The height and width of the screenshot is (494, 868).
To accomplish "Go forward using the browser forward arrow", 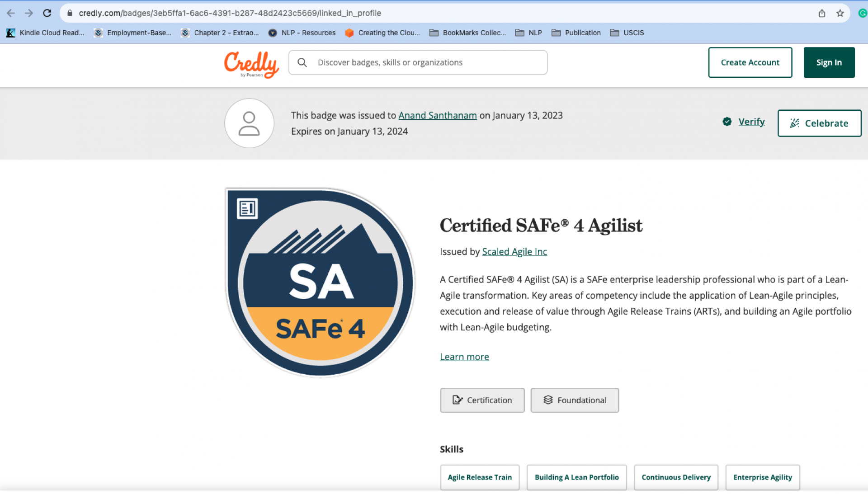I will 29,13.
